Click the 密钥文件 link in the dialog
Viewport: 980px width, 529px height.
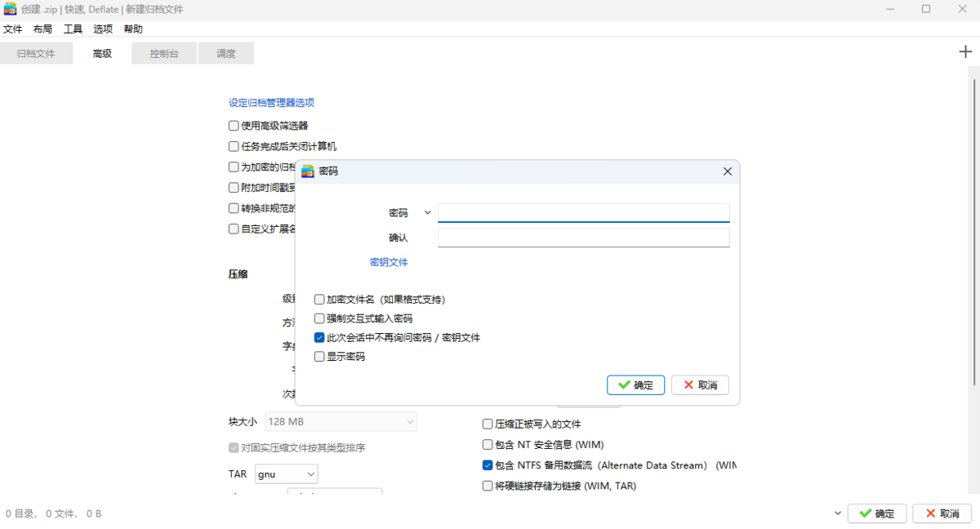[x=390, y=262]
